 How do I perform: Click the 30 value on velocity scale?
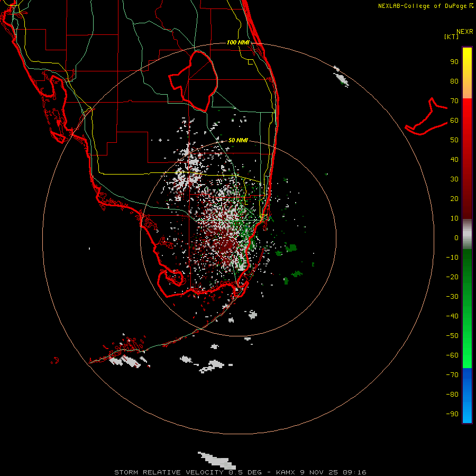(x=454, y=179)
